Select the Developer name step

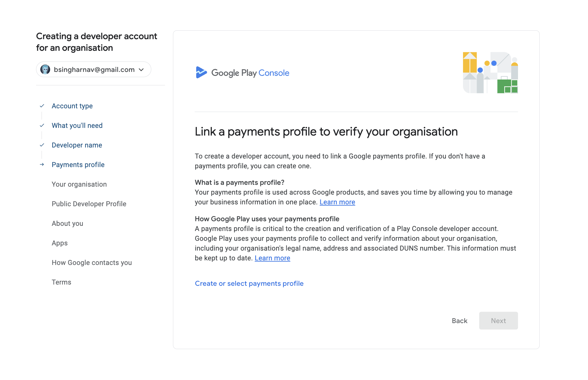tap(77, 145)
